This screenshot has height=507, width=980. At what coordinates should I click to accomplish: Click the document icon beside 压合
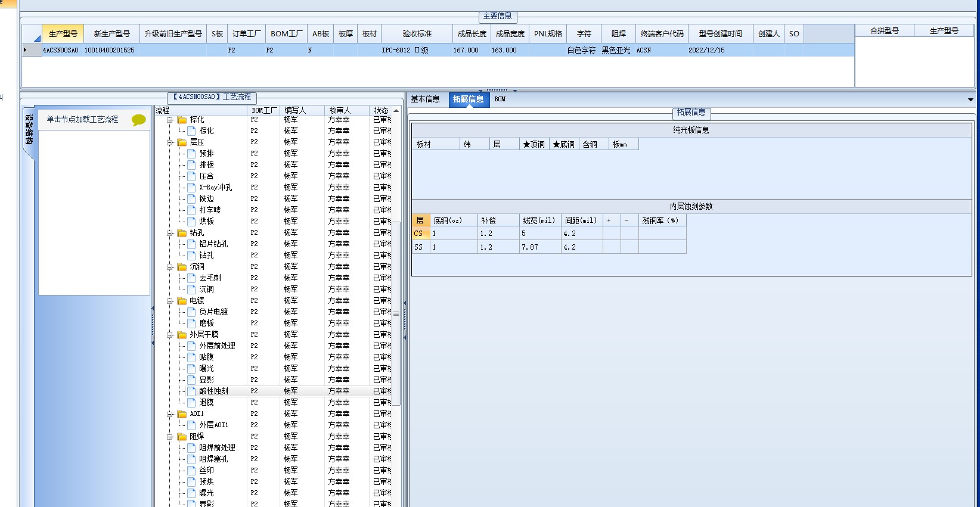coord(191,176)
